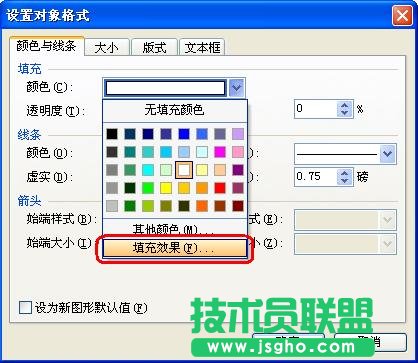Select the dark purple swatch
Viewport: 418px width, 363px height.
click(238, 170)
